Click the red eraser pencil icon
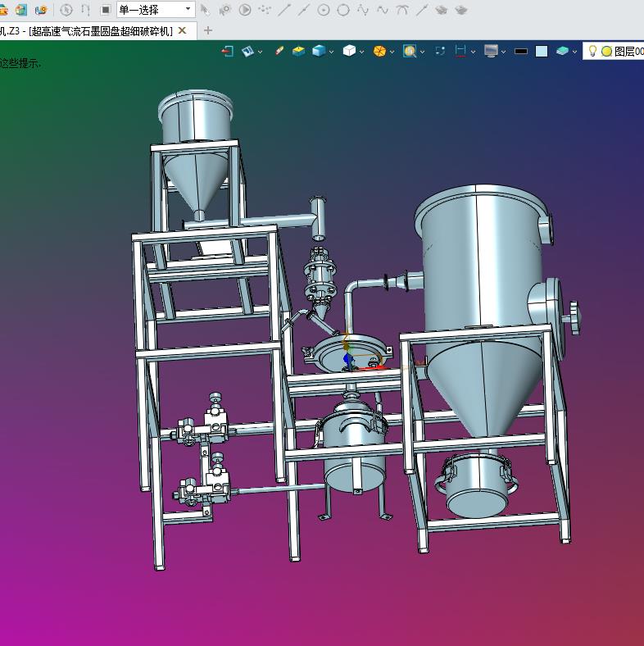This screenshot has width=644, height=646. [x=279, y=51]
